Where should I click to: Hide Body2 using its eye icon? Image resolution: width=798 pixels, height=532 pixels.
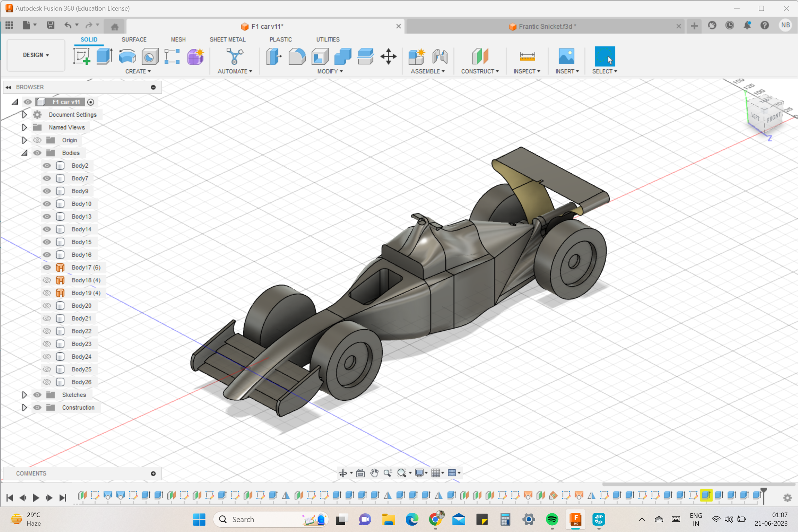click(x=46, y=165)
